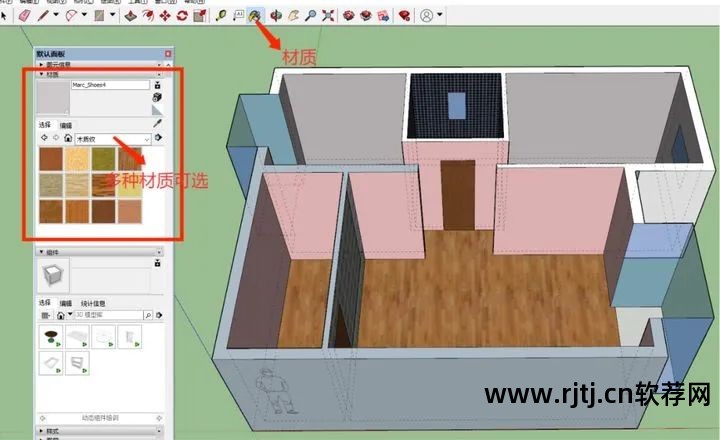Select the Line pencil tool
The height and width of the screenshot is (440, 720).
point(43,16)
